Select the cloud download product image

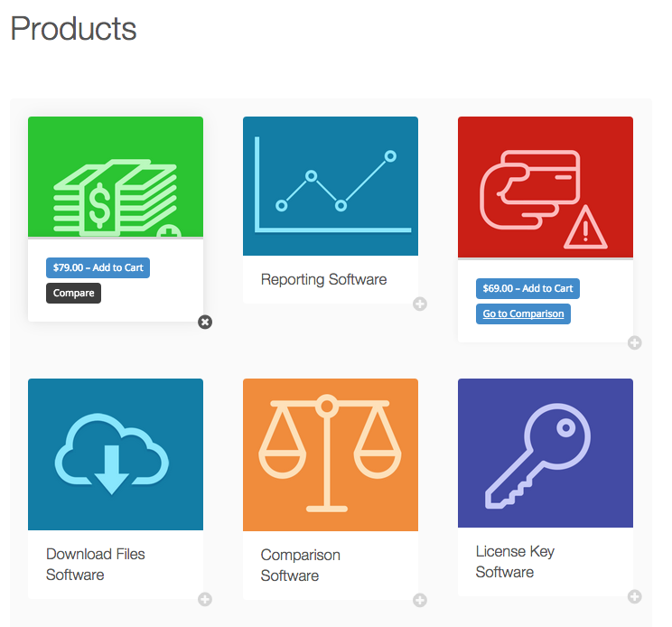(116, 454)
